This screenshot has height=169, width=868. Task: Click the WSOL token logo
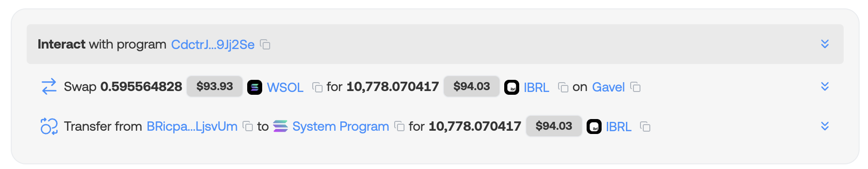[255, 87]
